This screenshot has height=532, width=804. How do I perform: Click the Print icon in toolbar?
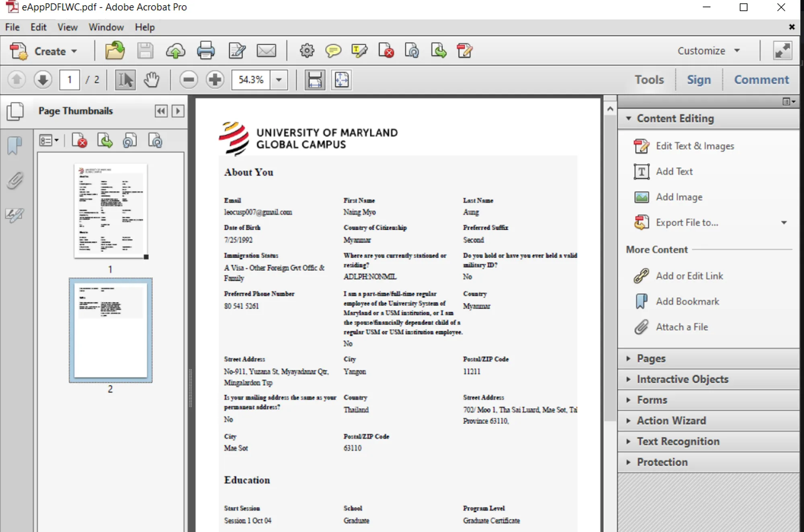pyautogui.click(x=206, y=51)
